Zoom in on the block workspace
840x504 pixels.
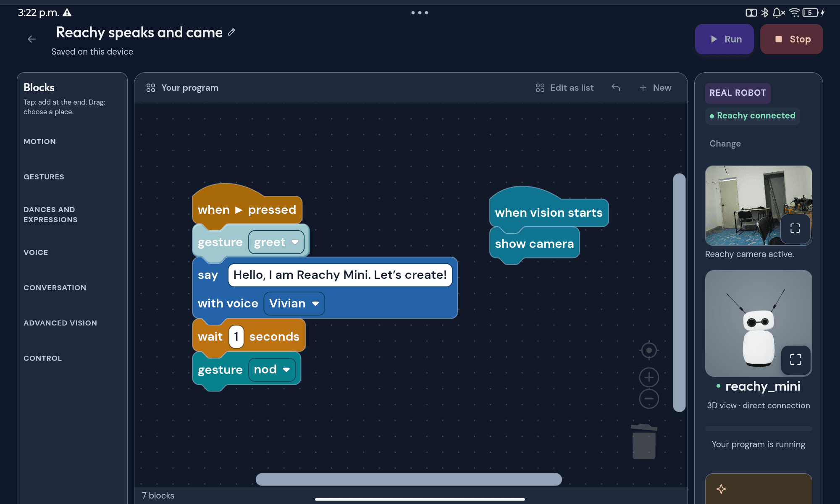click(649, 377)
